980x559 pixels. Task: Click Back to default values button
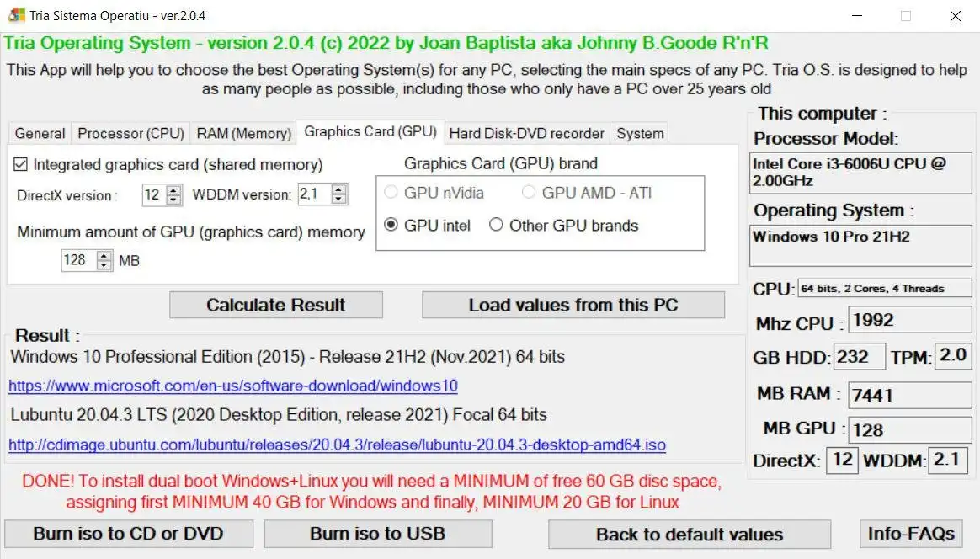[x=690, y=535]
